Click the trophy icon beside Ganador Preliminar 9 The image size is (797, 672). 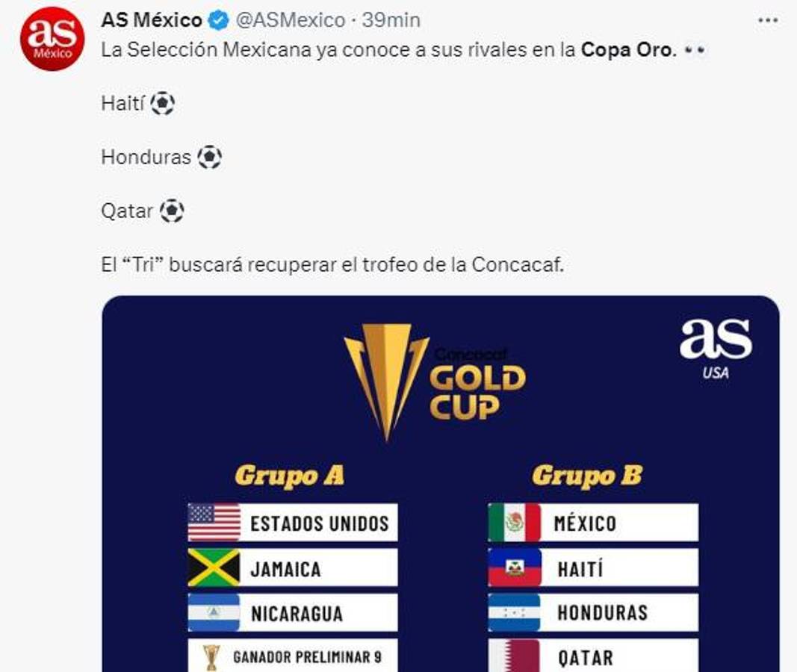pos(211,656)
